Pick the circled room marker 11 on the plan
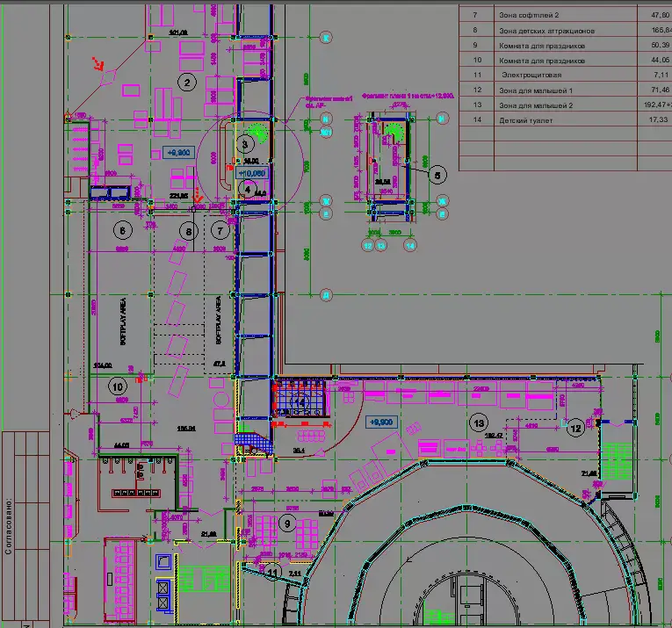This screenshot has height=628, width=672. [x=272, y=573]
